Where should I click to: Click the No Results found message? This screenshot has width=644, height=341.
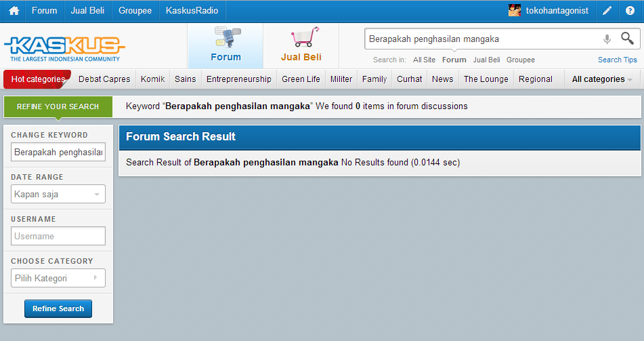pos(400,163)
